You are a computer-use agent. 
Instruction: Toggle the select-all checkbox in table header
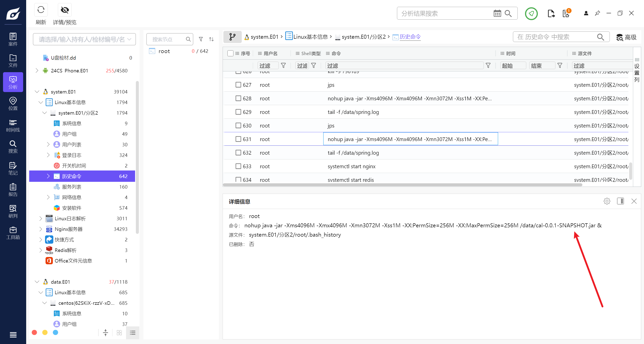click(230, 53)
